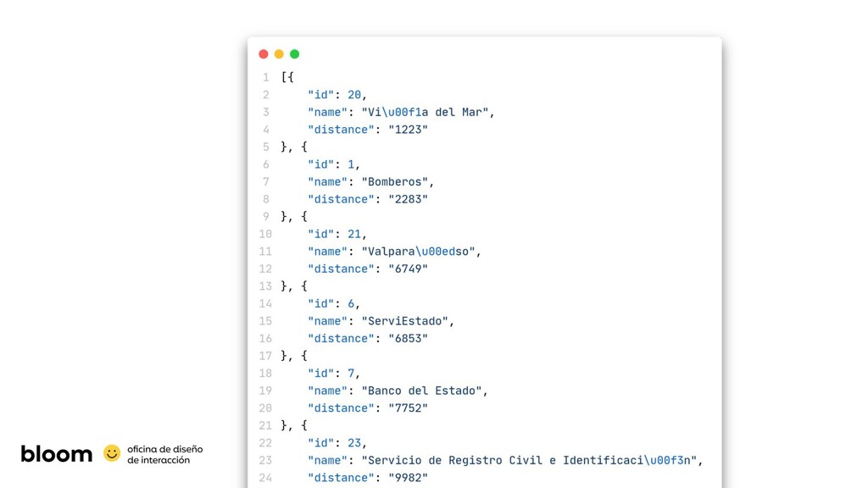Select "Servicio de Registro Civil" name string
The height and width of the screenshot is (488, 868).
coord(529,461)
